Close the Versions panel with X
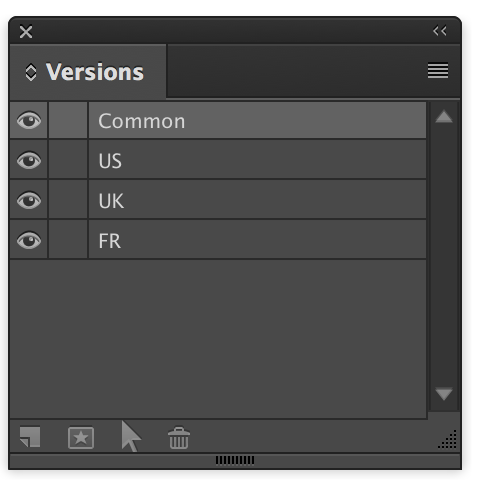The height and width of the screenshot is (488, 482). 26,32
